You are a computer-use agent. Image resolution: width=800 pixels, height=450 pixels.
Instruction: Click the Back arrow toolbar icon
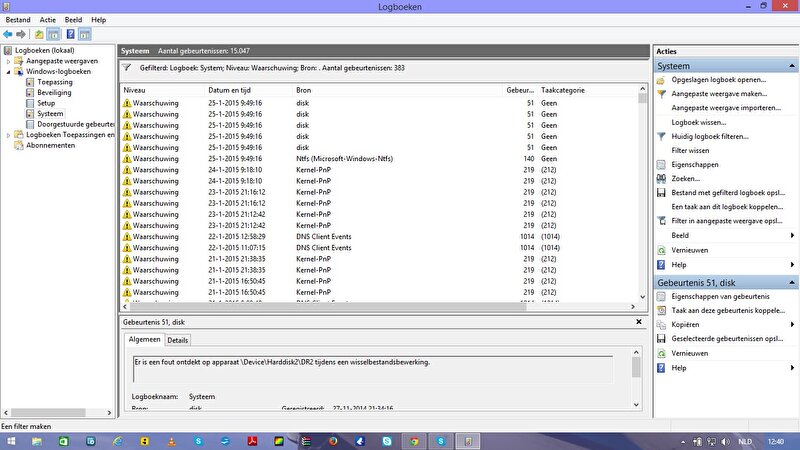point(7,34)
